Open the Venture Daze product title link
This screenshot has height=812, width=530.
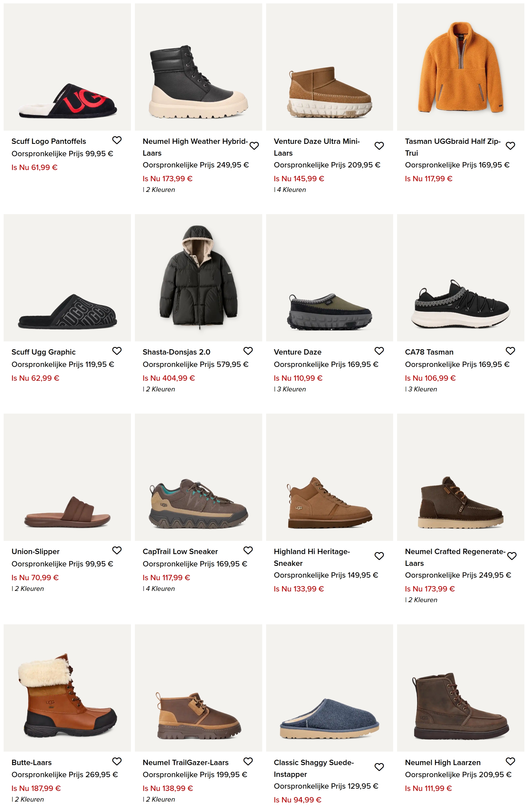pyautogui.click(x=297, y=352)
